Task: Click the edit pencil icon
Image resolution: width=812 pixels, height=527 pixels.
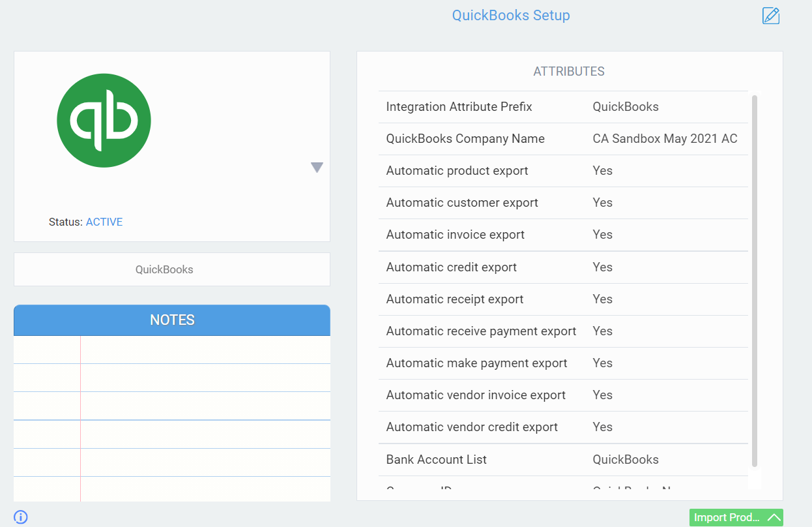Action: coord(771,16)
